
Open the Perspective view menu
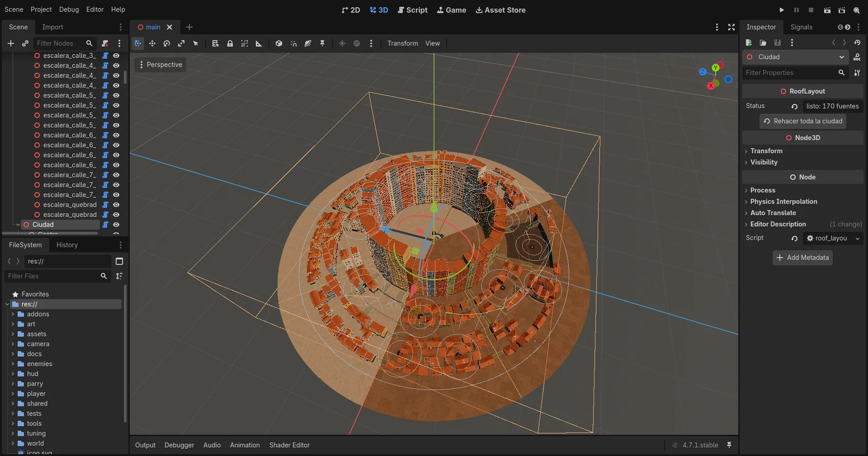[x=160, y=65]
